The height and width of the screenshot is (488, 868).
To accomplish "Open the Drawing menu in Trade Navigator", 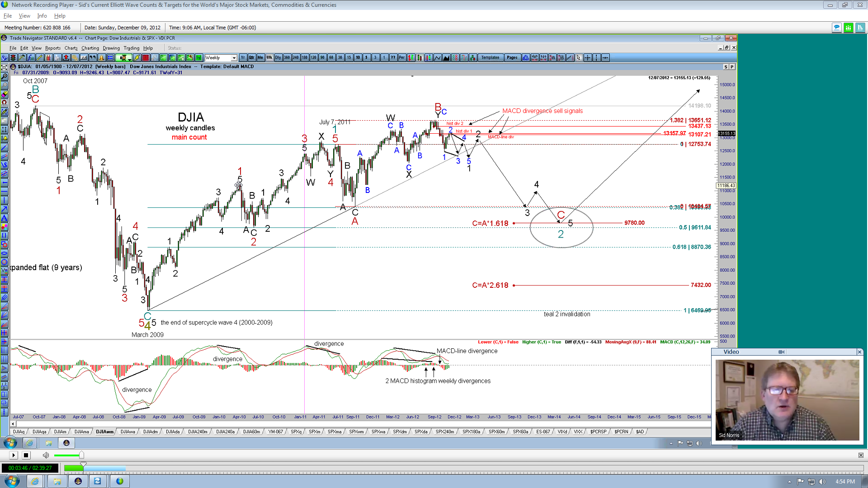I will click(111, 48).
